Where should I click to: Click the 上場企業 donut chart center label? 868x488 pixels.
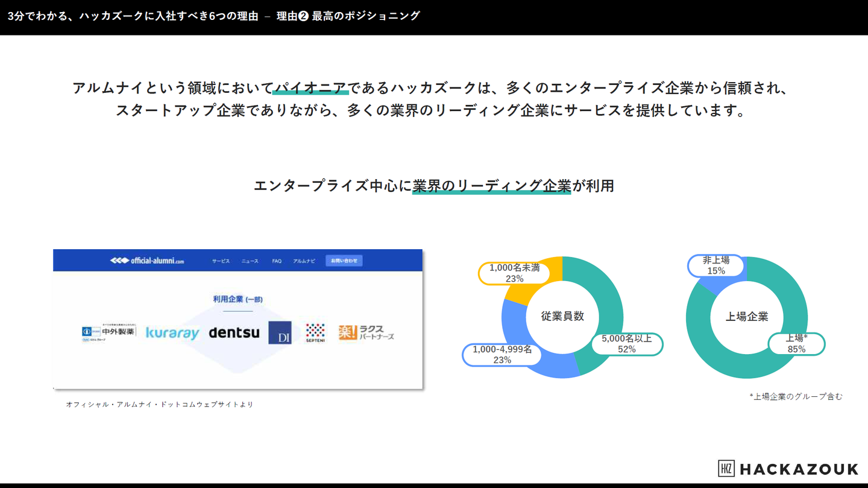tap(747, 317)
